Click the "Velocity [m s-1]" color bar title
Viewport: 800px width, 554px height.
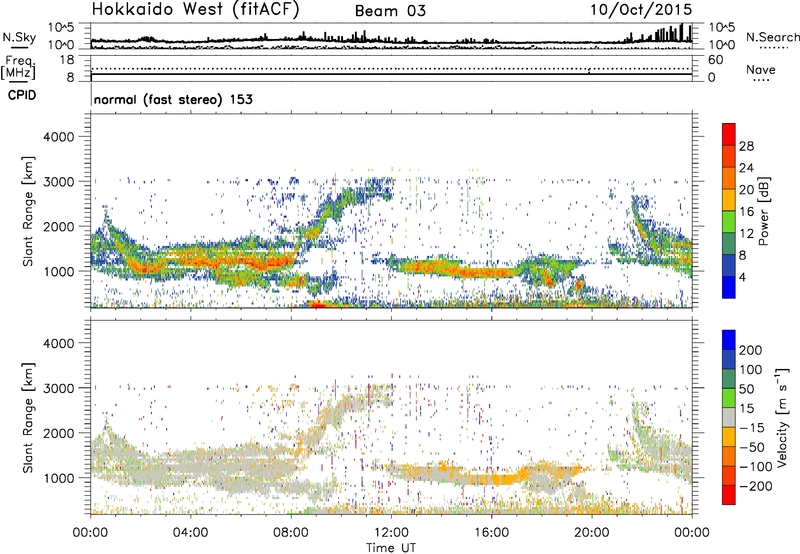click(782, 417)
